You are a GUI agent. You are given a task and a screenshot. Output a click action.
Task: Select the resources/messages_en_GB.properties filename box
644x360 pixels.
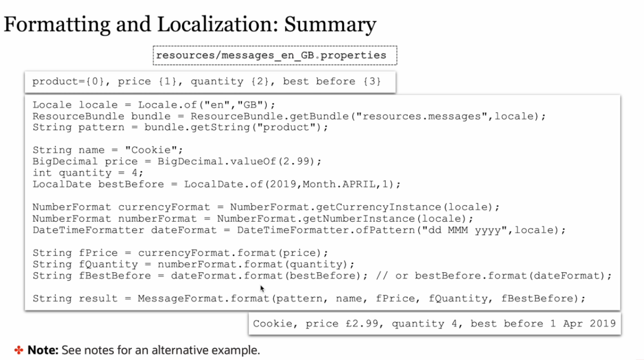[275, 55]
